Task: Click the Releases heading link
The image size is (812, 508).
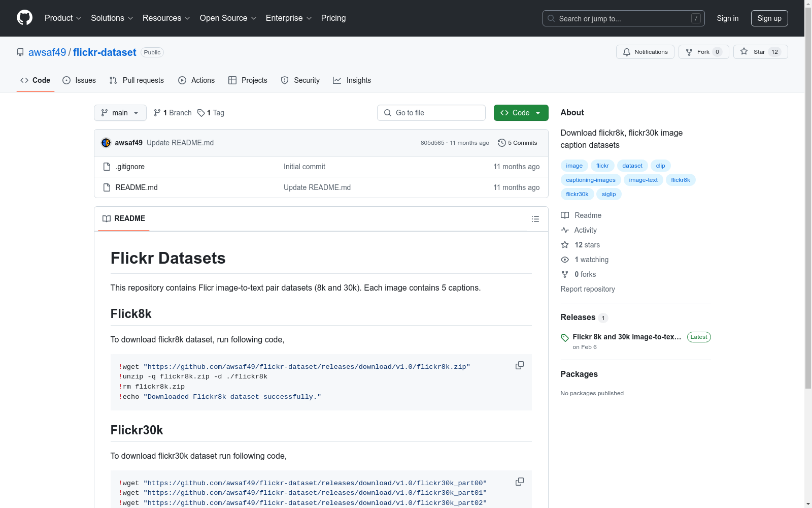Action: (578, 317)
